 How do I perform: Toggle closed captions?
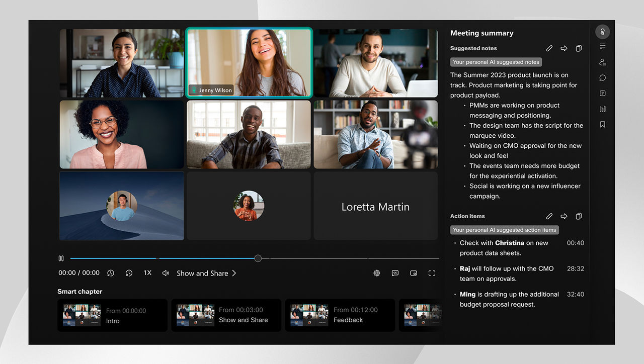click(395, 273)
